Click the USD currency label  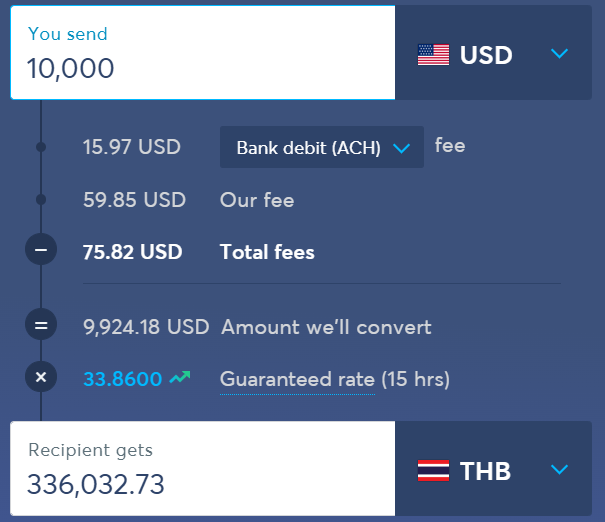tap(486, 55)
